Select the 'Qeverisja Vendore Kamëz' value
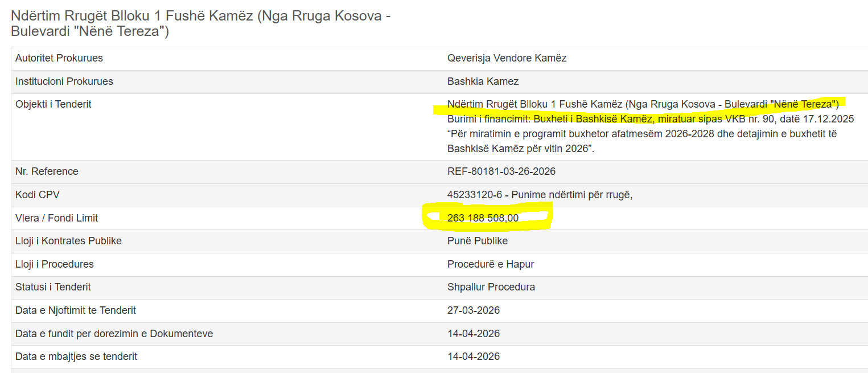This screenshot has width=868, height=373. coord(507,58)
